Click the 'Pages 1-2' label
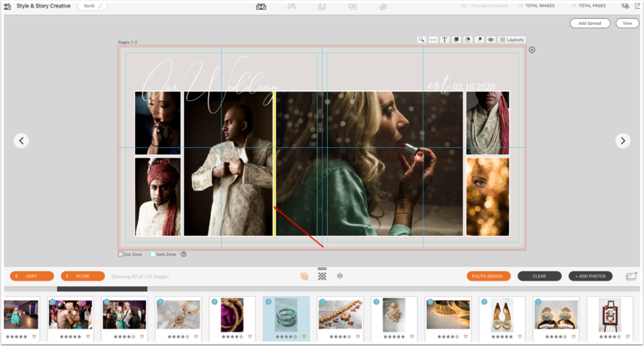Viewport: 644px width, 346px height. (x=127, y=42)
